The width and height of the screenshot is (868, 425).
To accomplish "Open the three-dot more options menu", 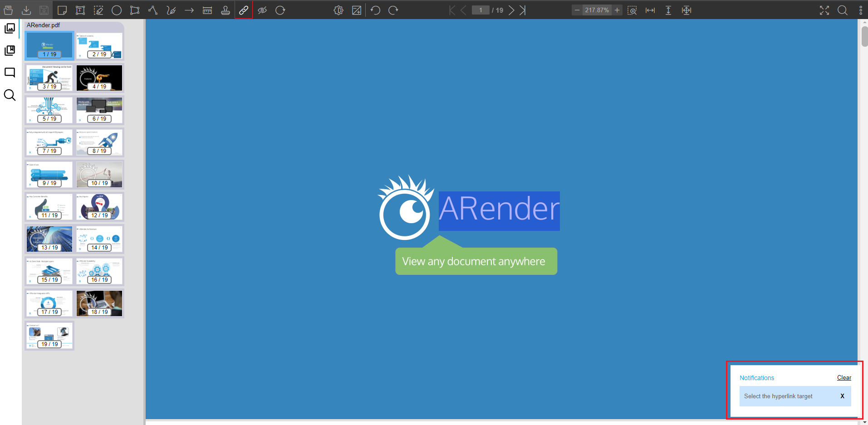I will [861, 10].
